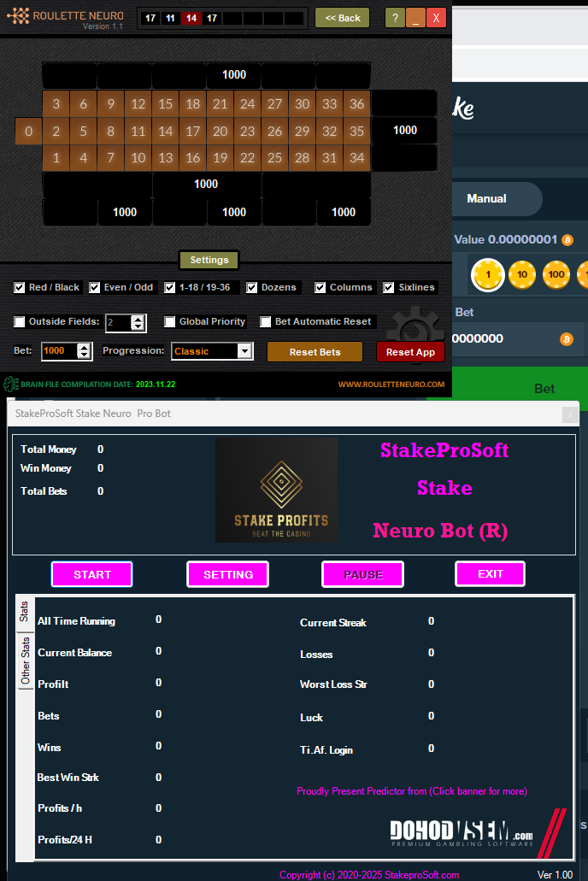The width and height of the screenshot is (588, 881).
Task: Close the StakeProSoft bot window
Action: [570, 414]
